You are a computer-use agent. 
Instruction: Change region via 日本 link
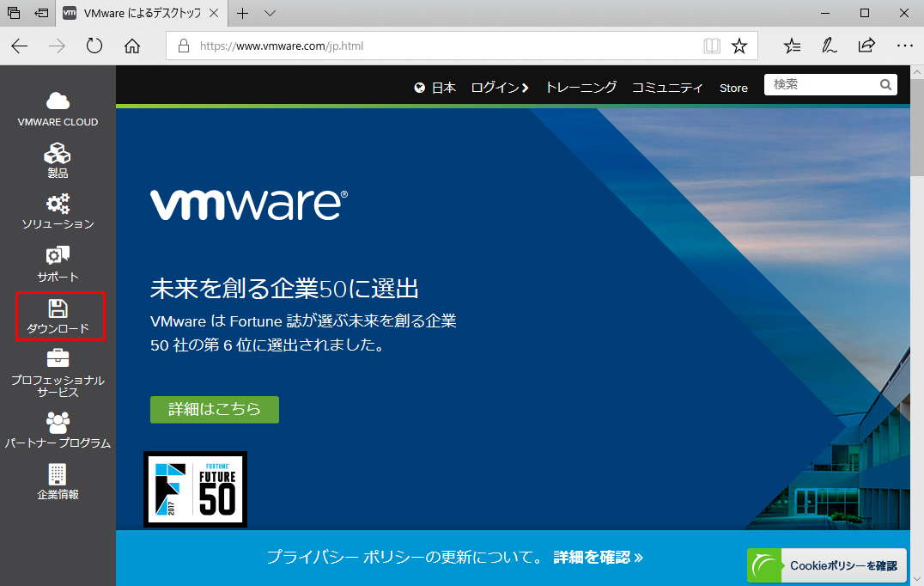coord(444,88)
